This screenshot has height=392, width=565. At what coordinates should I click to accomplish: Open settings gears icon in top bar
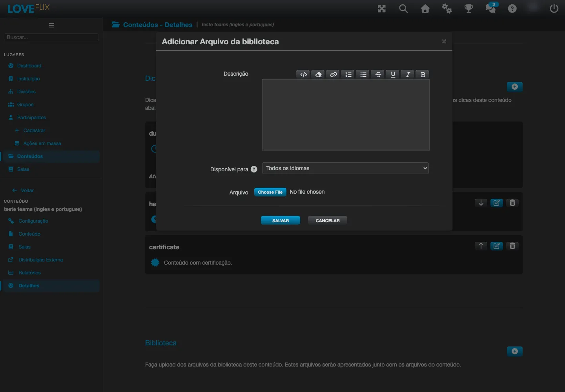click(x=447, y=9)
